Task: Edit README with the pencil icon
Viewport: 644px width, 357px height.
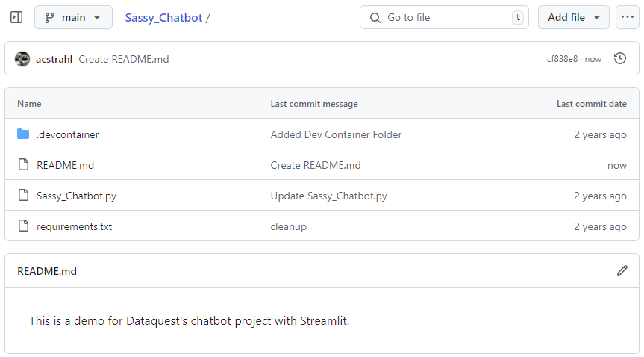Action: 622,270
